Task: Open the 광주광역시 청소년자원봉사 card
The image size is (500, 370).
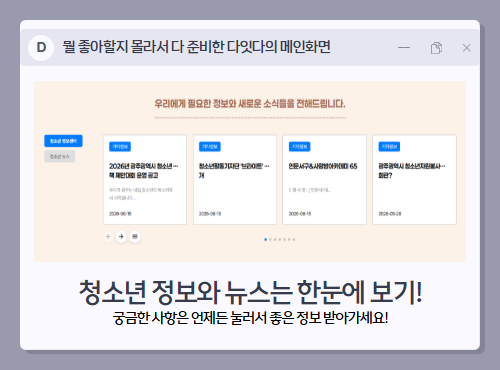Action: point(414,179)
